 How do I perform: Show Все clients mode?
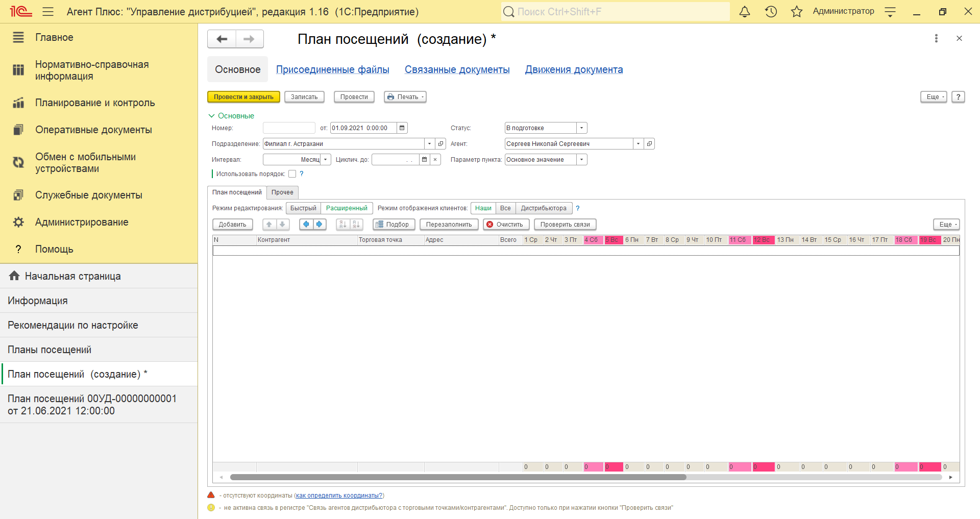505,208
